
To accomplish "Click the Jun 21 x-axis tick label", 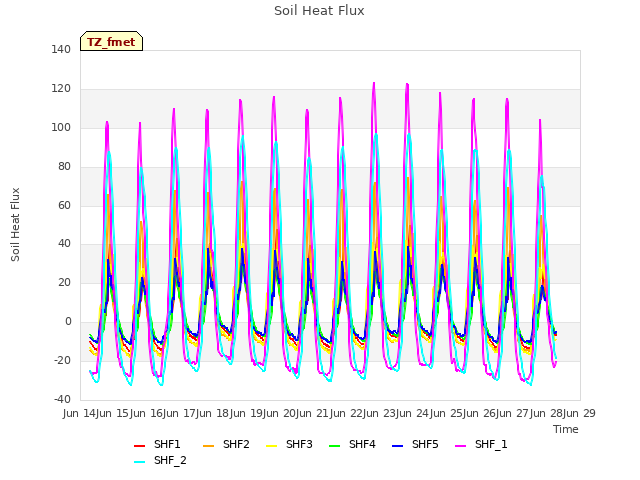I will point(313,413).
